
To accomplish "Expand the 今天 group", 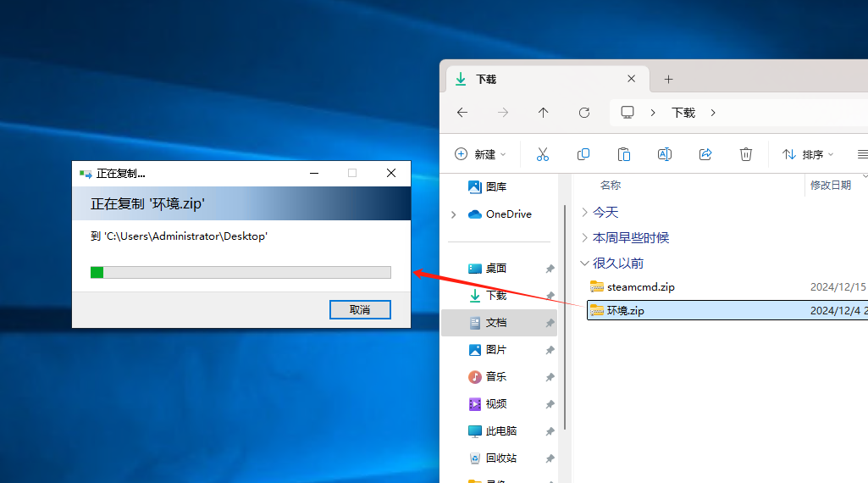I will (x=584, y=212).
